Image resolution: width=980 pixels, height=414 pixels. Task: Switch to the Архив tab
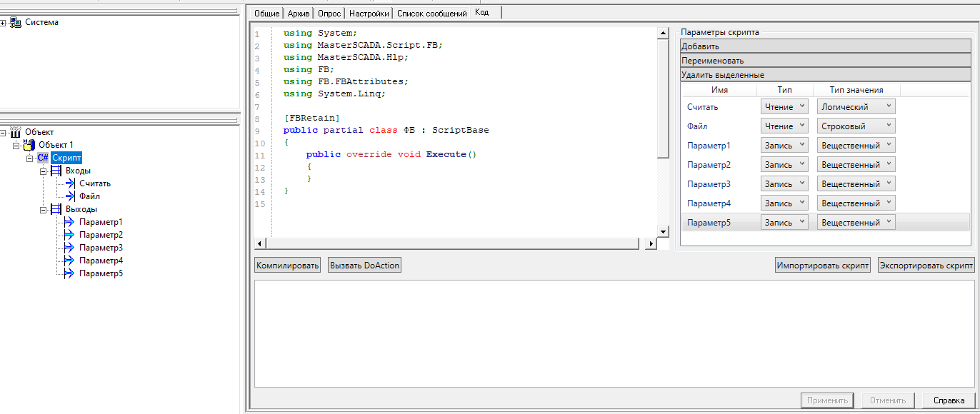pyautogui.click(x=299, y=14)
